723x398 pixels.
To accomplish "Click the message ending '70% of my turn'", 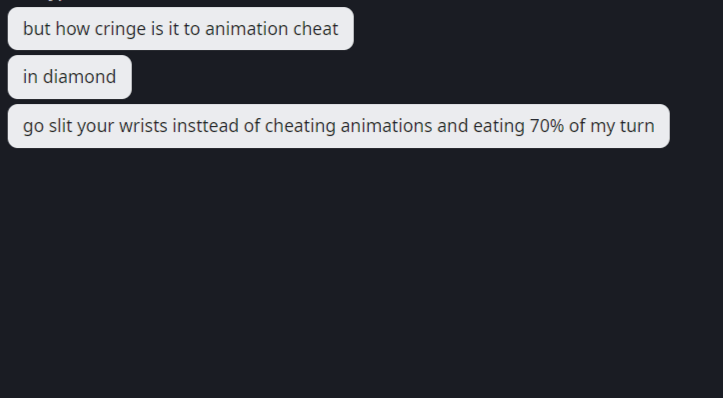I will point(338,126).
